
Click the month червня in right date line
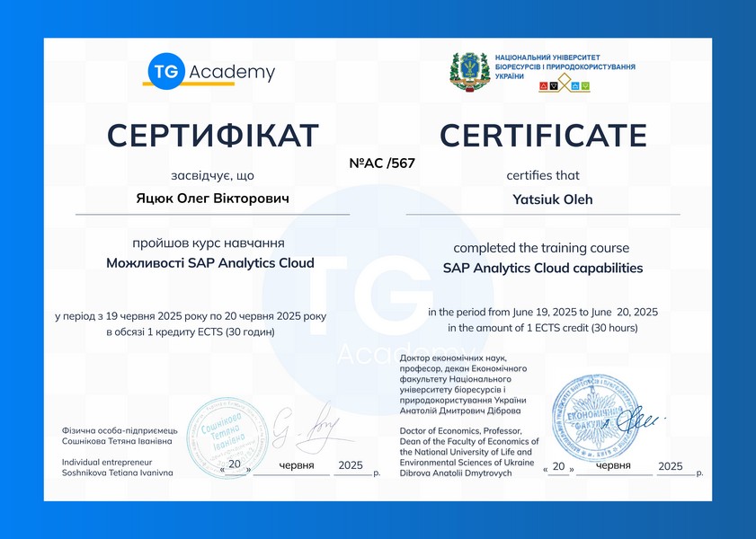(x=614, y=465)
